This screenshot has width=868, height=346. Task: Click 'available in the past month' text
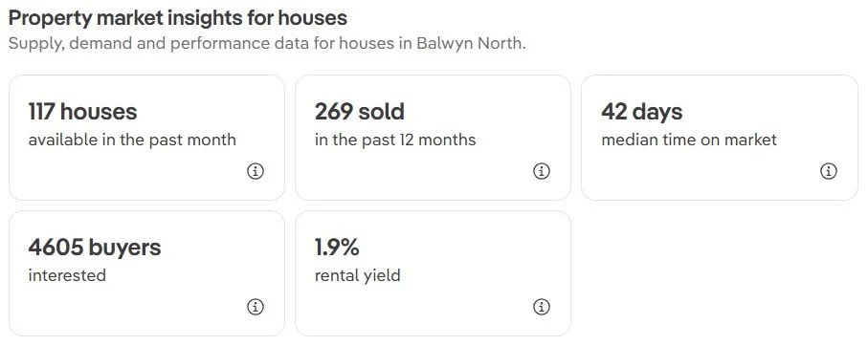132,140
